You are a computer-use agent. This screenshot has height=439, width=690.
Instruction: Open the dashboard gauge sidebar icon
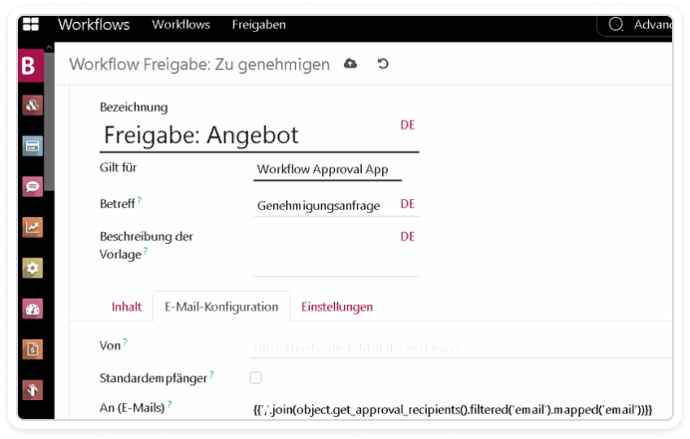[x=32, y=308]
